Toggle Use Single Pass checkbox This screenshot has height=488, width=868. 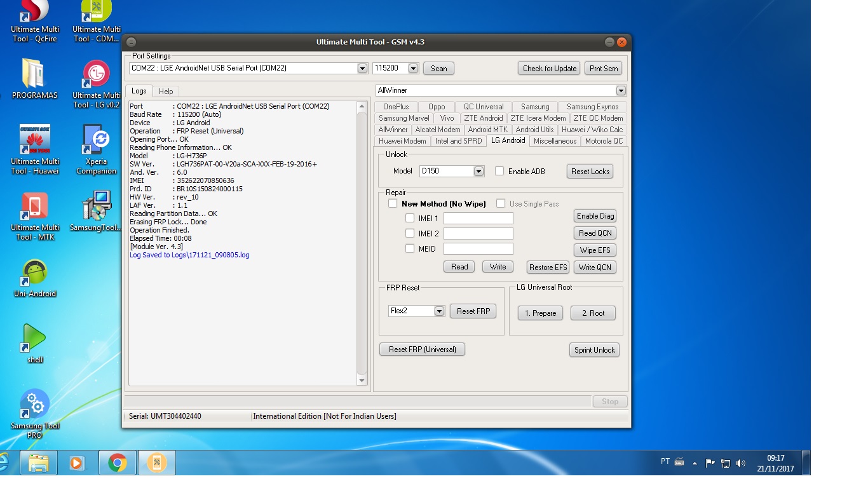(501, 203)
